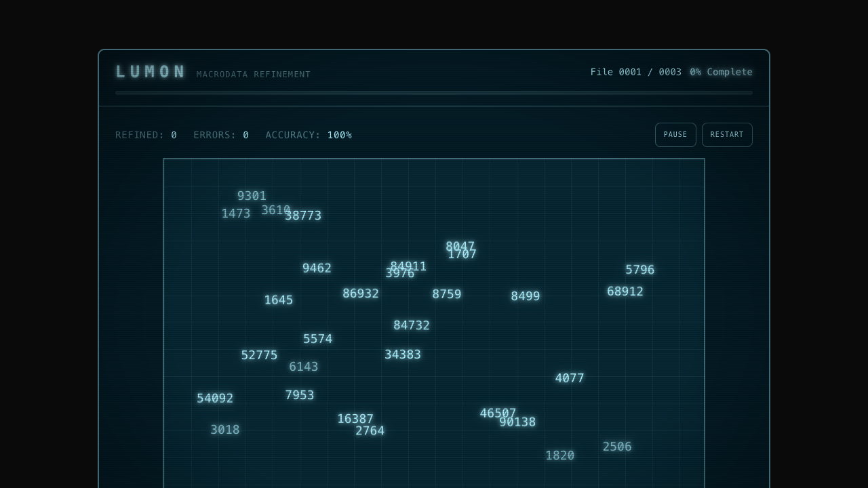Click the number 54092
This screenshot has height=488, width=868.
click(x=215, y=399)
